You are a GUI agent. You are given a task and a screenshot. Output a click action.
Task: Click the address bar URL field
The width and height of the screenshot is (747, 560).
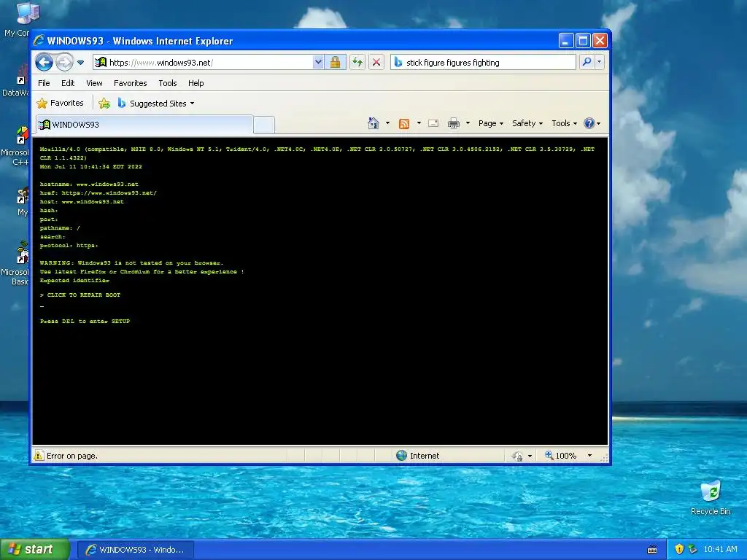[x=203, y=63]
